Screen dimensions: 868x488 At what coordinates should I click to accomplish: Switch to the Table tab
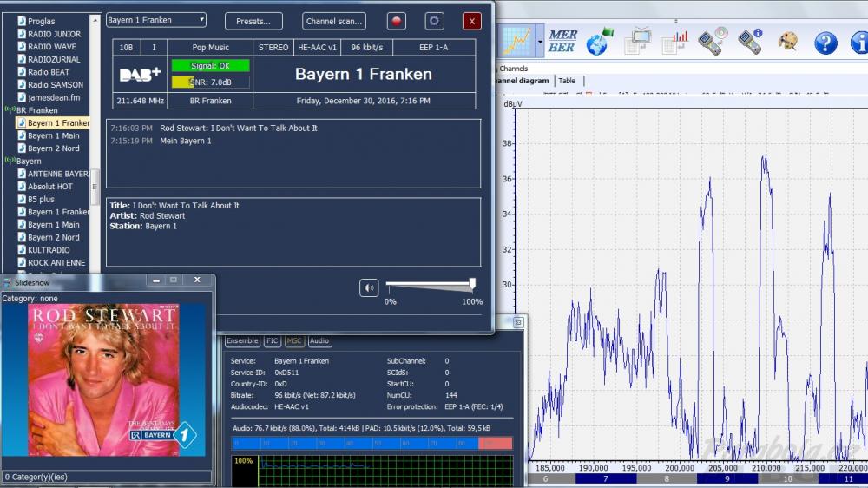click(567, 81)
